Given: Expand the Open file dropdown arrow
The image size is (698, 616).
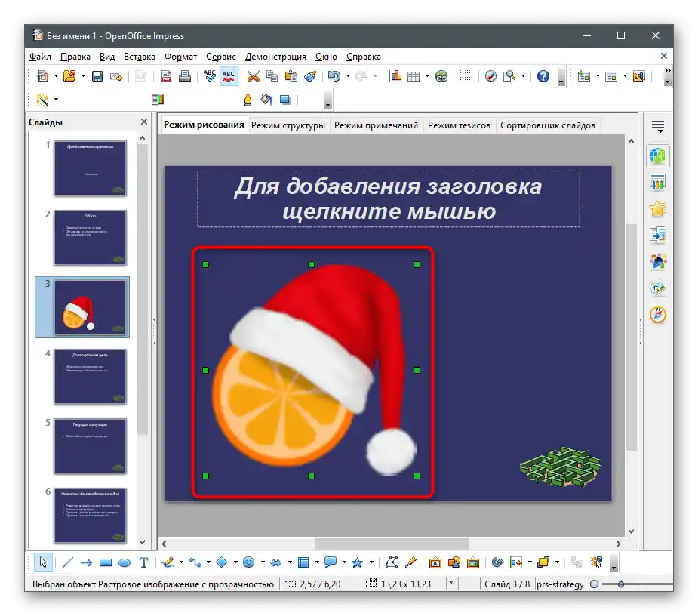Looking at the screenshot, I should click(x=83, y=76).
